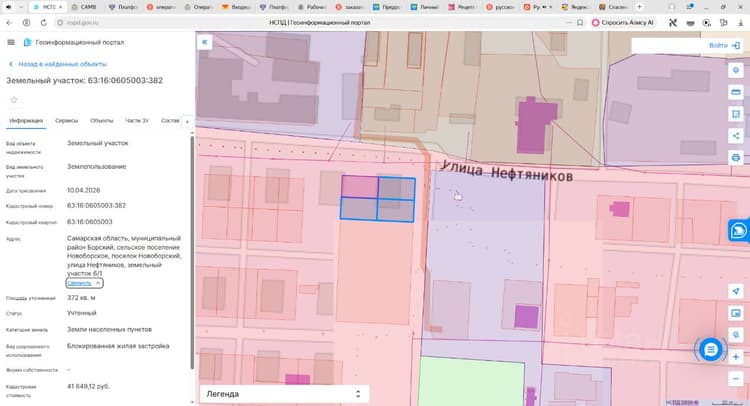Click the Улица Нефтяников map label
The image size is (750, 406).
[x=507, y=171]
